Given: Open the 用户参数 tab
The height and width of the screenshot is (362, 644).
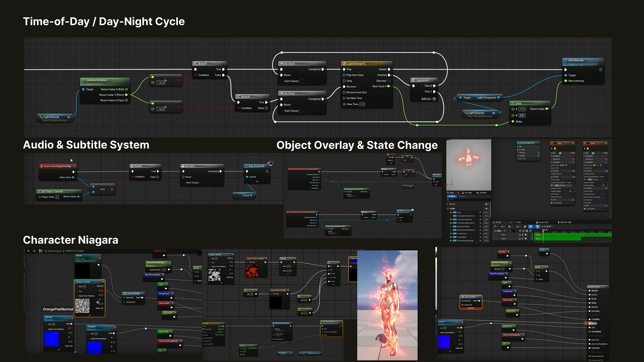Looking at the screenshot, I should click(x=467, y=193).
